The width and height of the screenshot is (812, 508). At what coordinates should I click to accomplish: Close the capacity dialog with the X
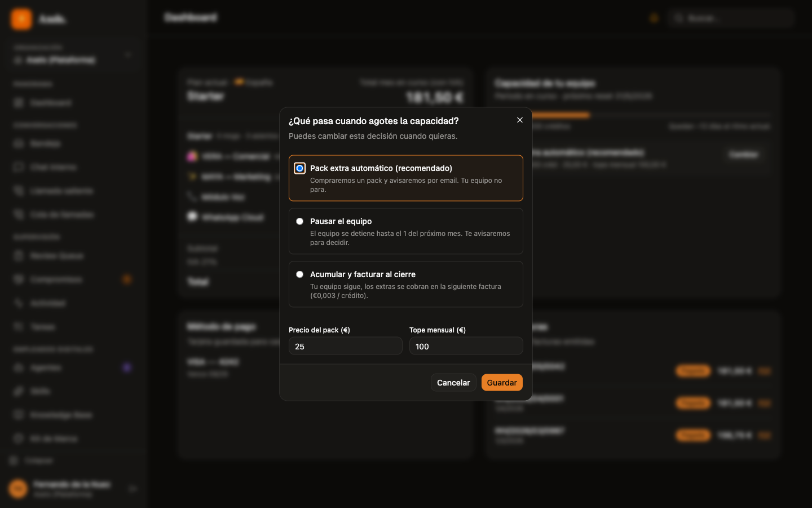point(520,120)
